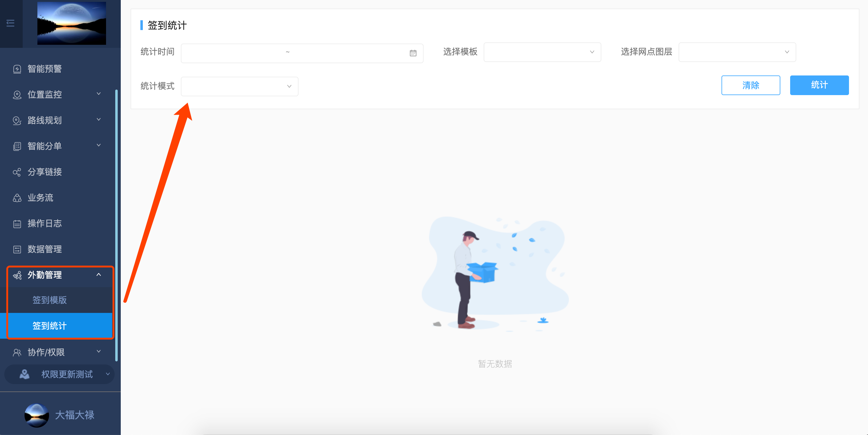
Task: Click the 大福大禄 username
Action: [74, 415]
